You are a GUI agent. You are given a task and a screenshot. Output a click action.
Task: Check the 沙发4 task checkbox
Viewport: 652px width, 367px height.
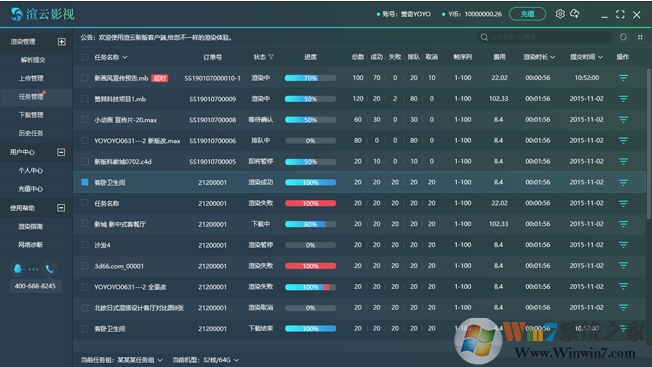coord(85,245)
